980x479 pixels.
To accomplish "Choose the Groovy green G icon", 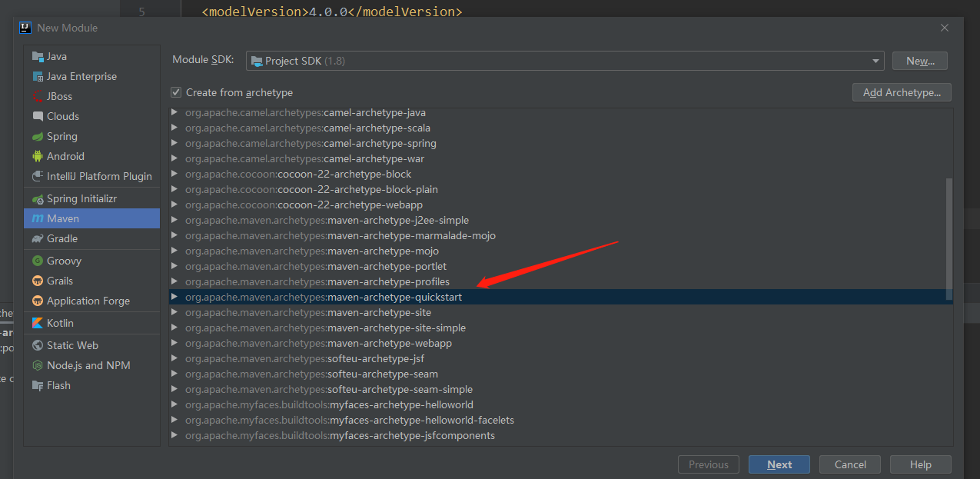I will click(38, 261).
